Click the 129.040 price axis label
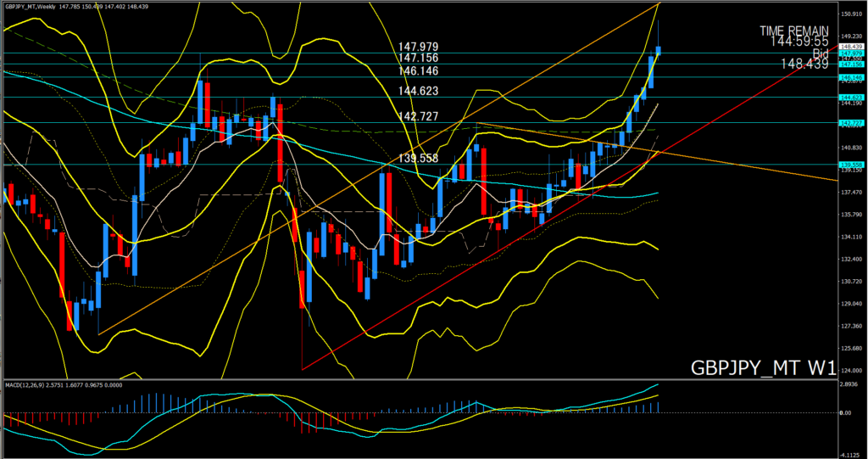868x459 pixels. point(851,304)
